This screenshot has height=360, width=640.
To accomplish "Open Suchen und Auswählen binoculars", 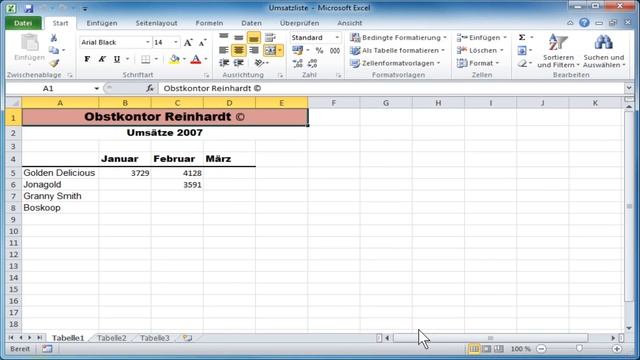I will pyautogui.click(x=604, y=51).
